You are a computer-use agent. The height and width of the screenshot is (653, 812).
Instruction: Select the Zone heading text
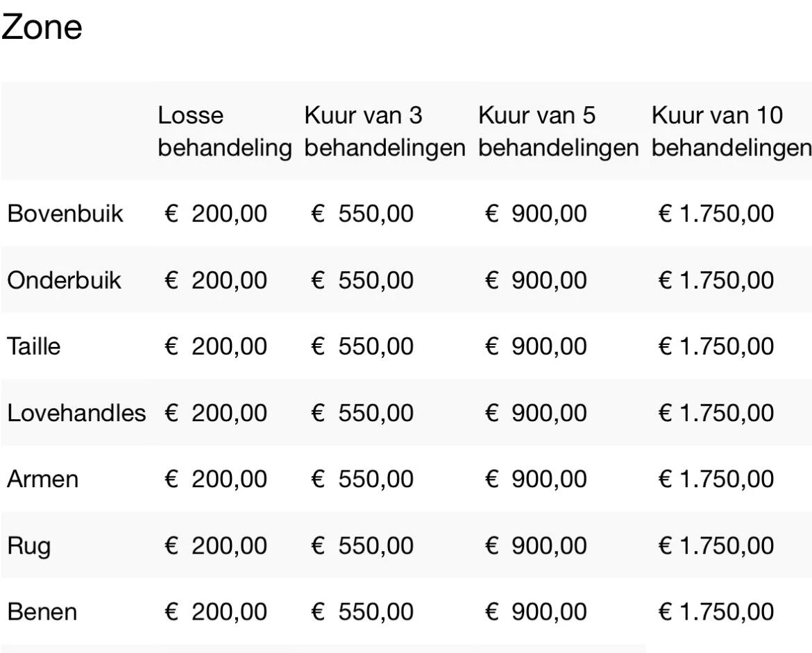click(42, 26)
